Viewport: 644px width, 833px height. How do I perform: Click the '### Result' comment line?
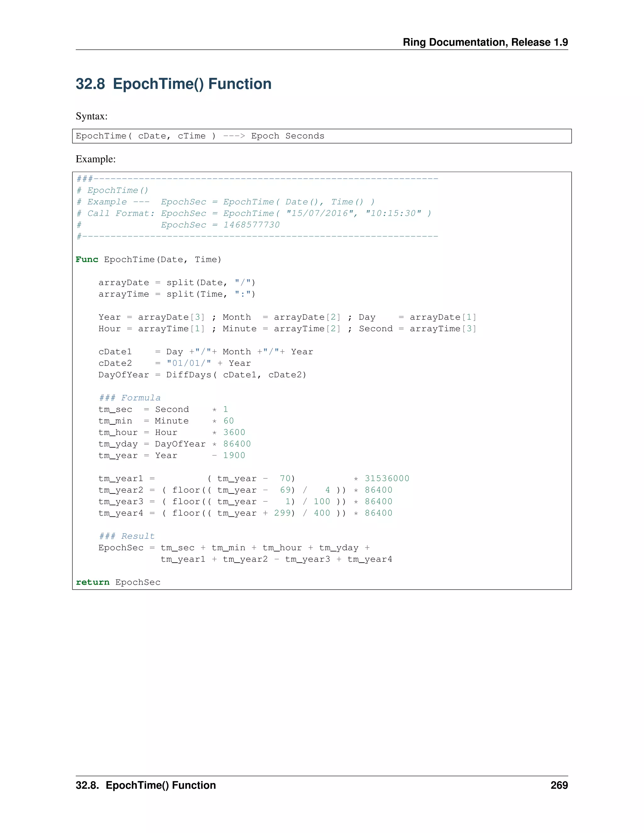pyautogui.click(x=127, y=536)
